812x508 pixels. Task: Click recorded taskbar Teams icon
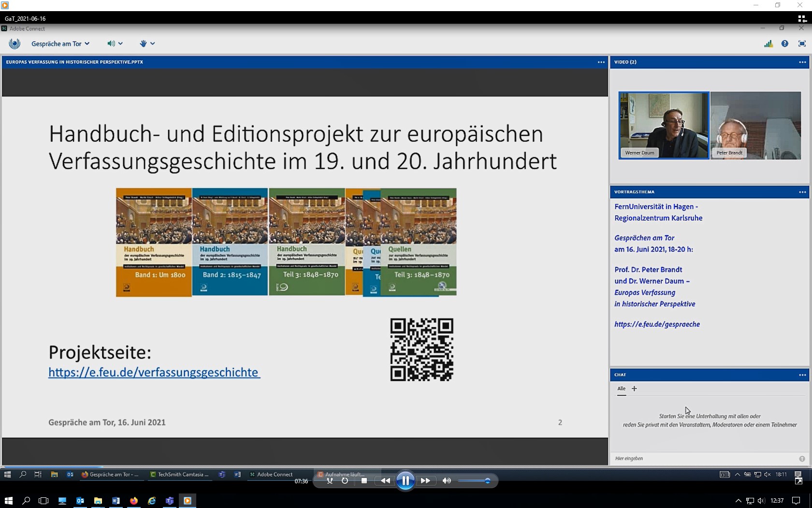click(x=222, y=475)
